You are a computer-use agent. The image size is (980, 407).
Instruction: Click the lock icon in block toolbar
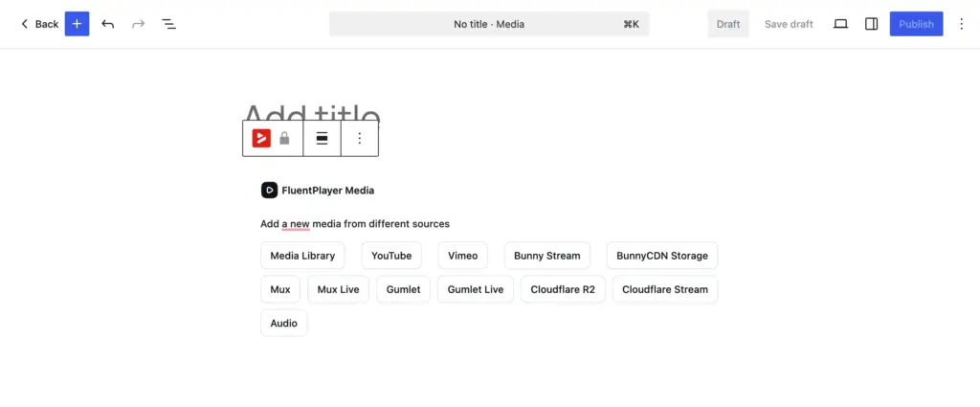pos(284,138)
